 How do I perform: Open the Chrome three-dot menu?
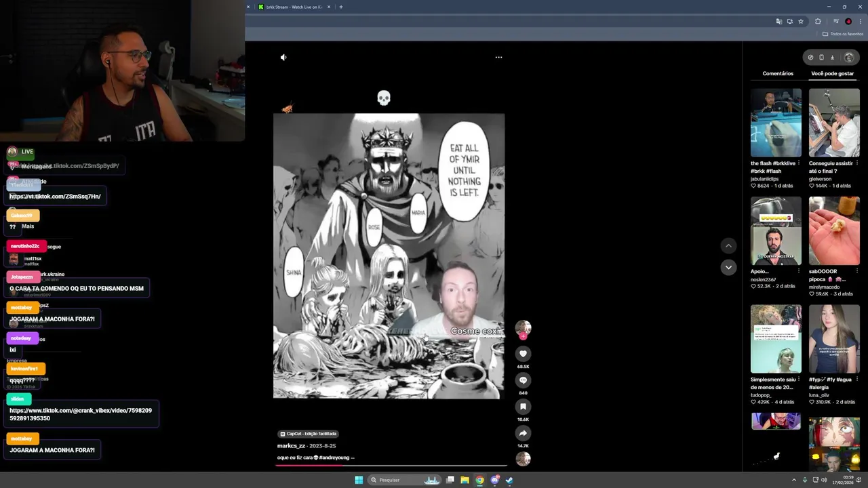point(860,22)
